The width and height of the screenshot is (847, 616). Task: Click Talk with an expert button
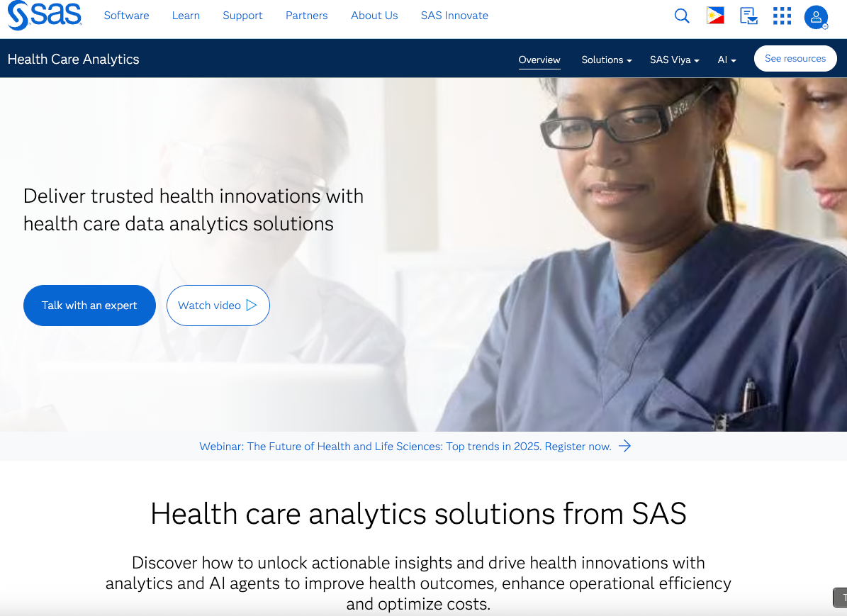(90, 306)
